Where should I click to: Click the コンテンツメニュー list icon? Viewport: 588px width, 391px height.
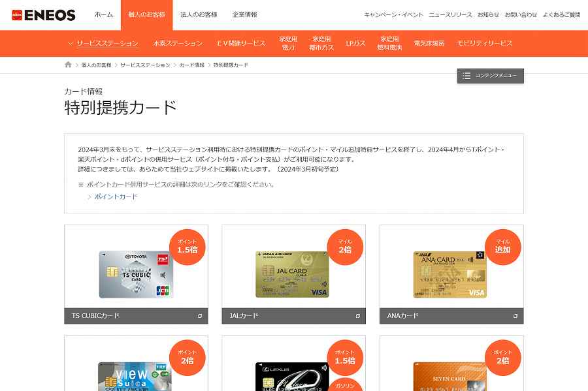[466, 76]
